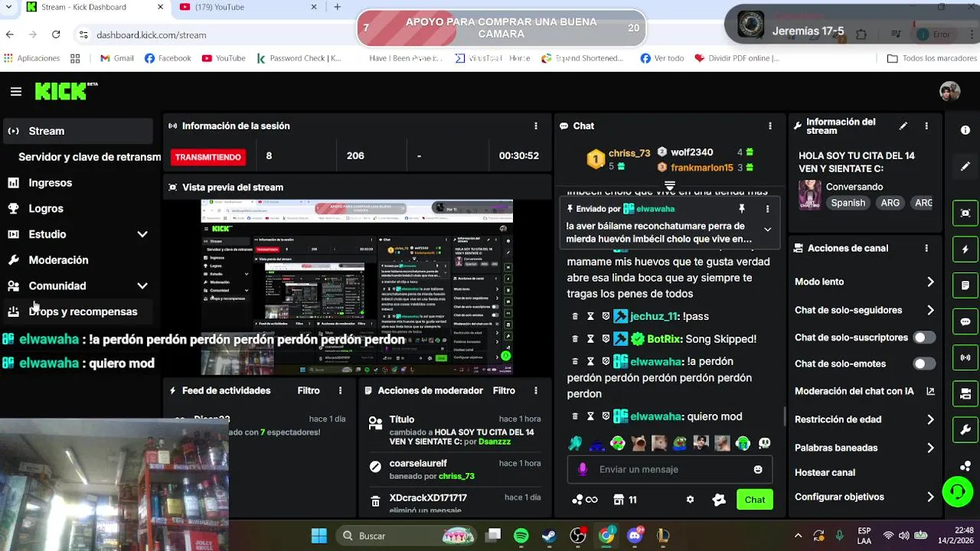Click the Spanish language tag
The image size is (980, 551).
coord(848,204)
